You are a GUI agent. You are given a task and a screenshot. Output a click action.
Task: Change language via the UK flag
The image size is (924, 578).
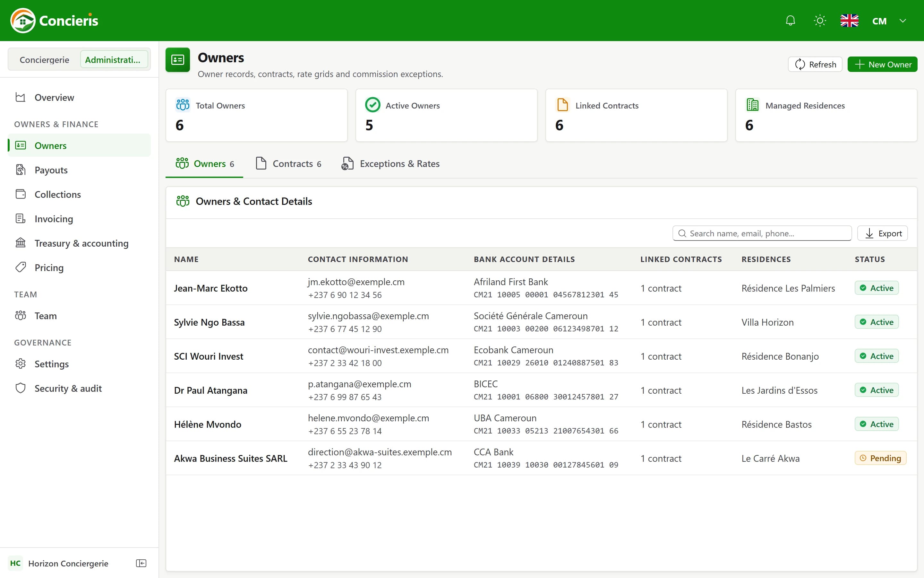coord(849,21)
